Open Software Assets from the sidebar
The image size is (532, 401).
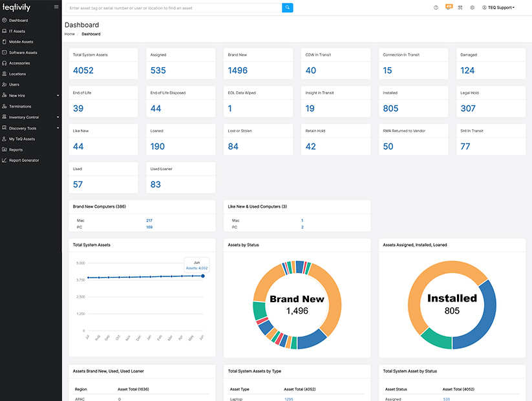[23, 52]
